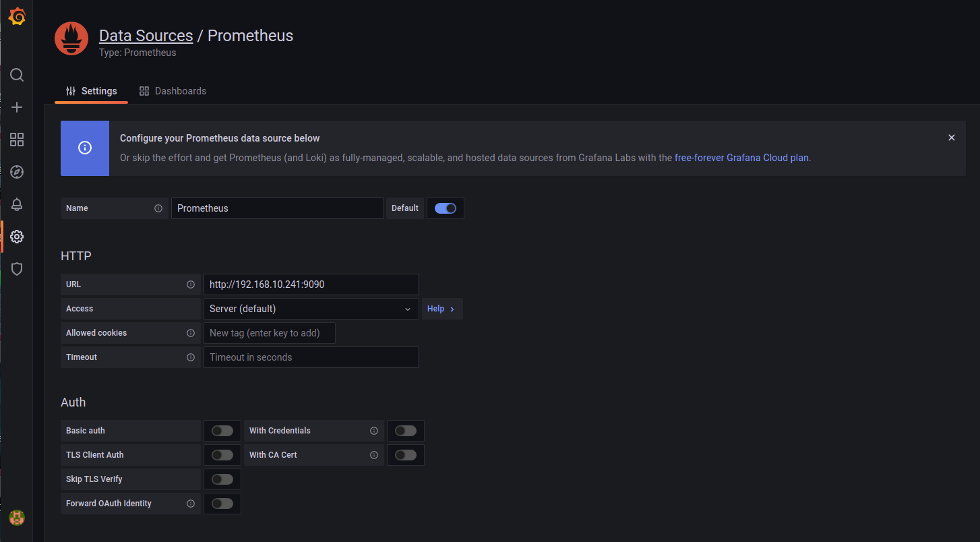The image size is (980, 542).
Task: Open the Grafana home logo
Action: [17, 17]
